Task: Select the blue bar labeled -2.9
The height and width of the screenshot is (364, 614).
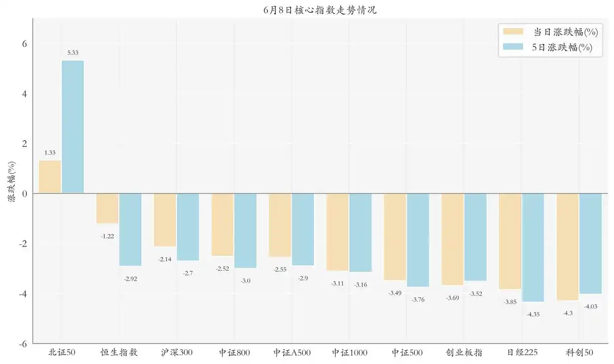Action: (x=303, y=229)
